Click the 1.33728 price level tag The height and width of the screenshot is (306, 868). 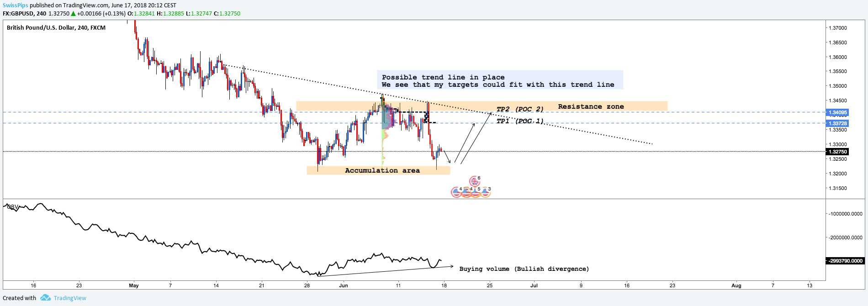pyautogui.click(x=838, y=123)
